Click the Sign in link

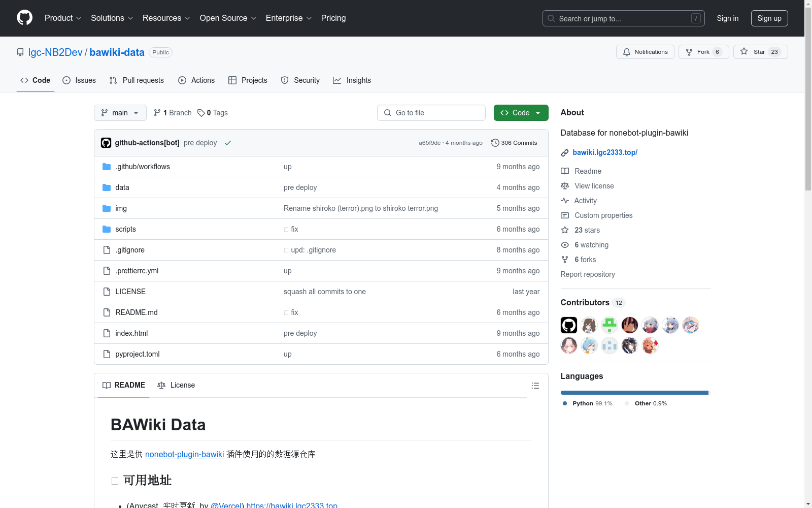coord(728,18)
